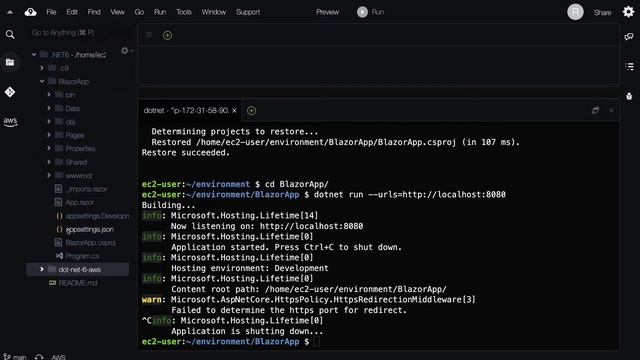
Task: Open the search magnifier in left sidebar
Action: [10, 35]
